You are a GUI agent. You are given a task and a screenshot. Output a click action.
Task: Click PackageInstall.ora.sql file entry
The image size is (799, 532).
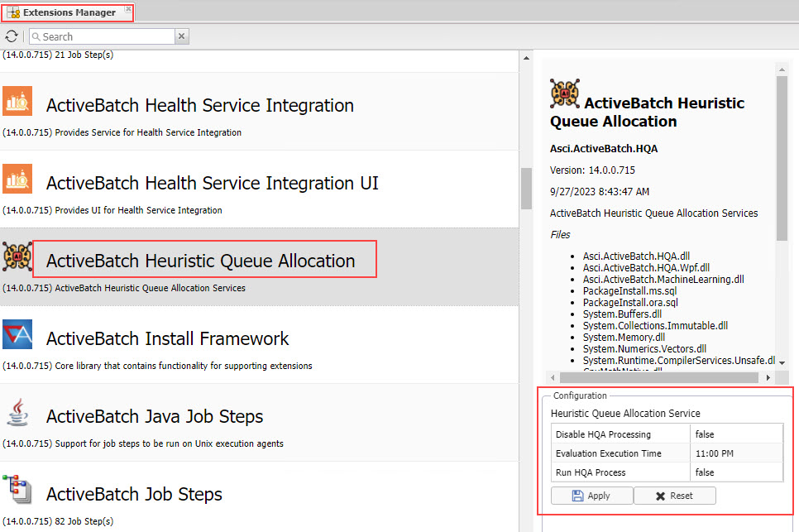click(x=630, y=303)
